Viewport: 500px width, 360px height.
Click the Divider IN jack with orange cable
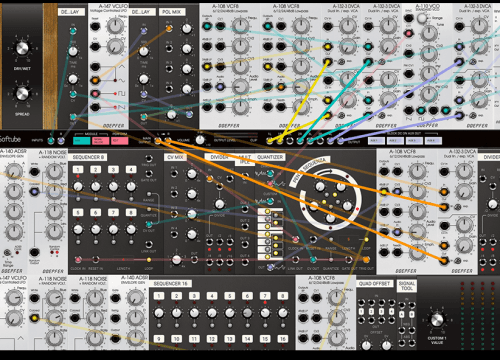(209, 179)
